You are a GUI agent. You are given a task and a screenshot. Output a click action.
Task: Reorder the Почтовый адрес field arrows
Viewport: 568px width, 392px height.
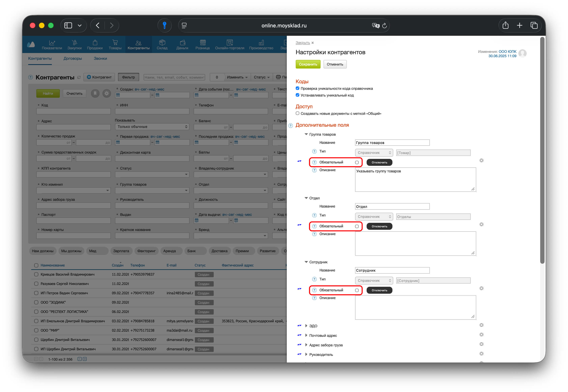click(x=299, y=335)
